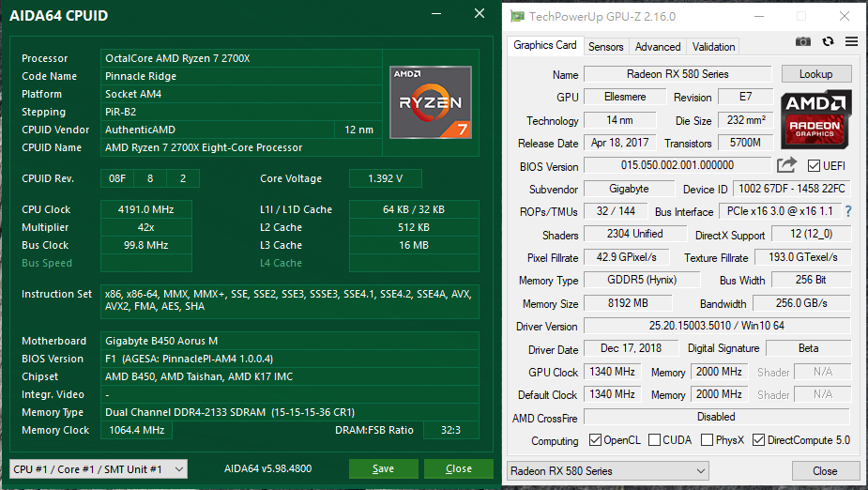This screenshot has height=490, width=868.
Task: Click the Driver Version field
Action: [x=717, y=326]
